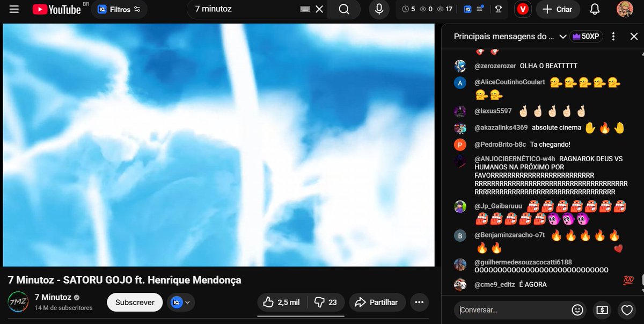Click the @ANJOCIBERNÉTICO-w4h username
Image resolution: width=644 pixels, height=324 pixels.
[515, 159]
